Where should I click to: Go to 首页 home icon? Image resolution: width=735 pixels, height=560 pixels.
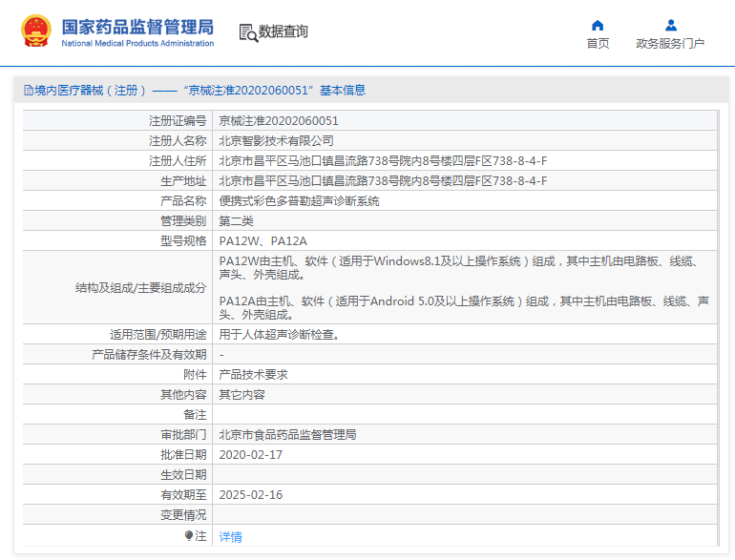coord(598,26)
